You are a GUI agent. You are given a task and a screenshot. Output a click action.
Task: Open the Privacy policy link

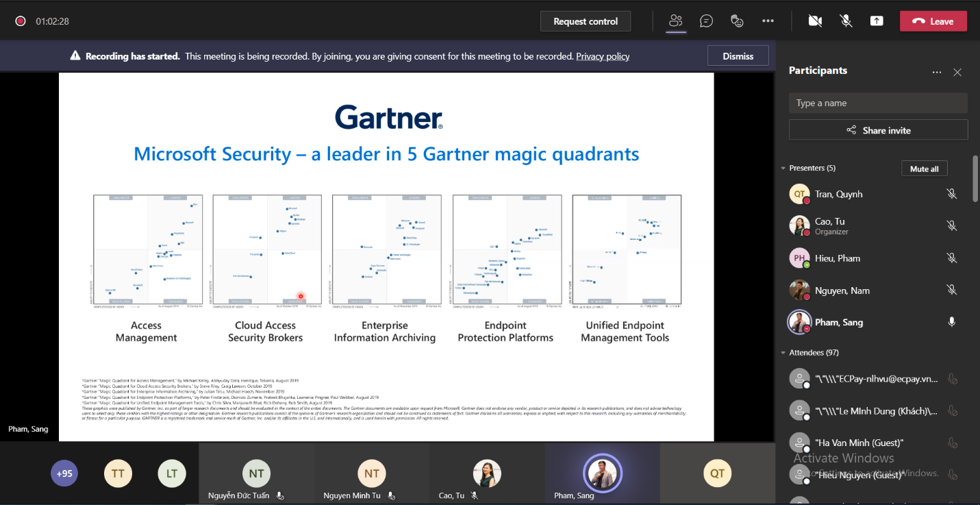click(603, 56)
